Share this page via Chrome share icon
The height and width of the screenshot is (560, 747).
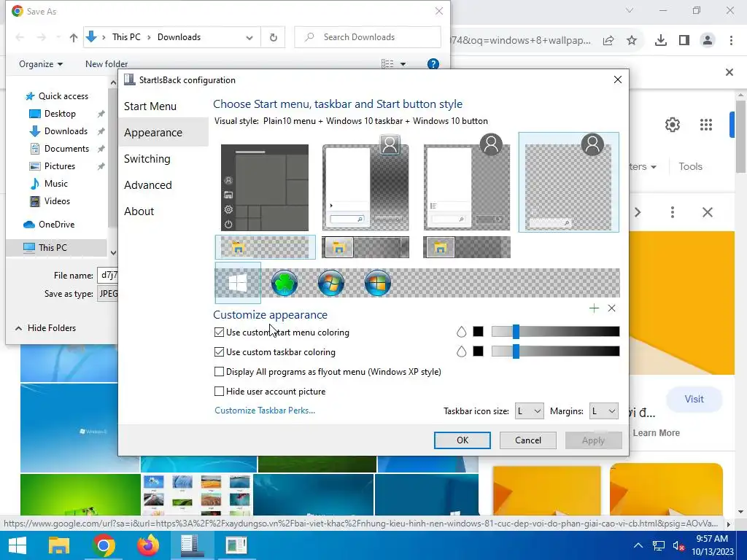point(608,41)
